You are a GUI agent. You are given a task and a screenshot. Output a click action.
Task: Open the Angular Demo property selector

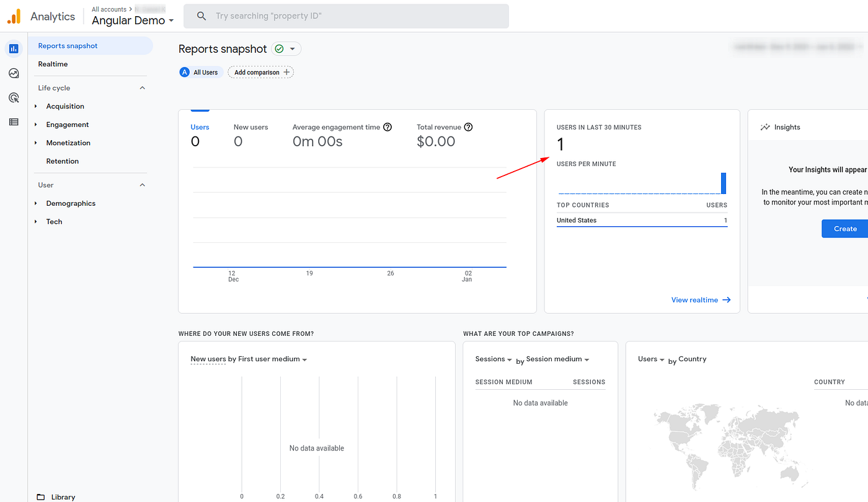(133, 20)
